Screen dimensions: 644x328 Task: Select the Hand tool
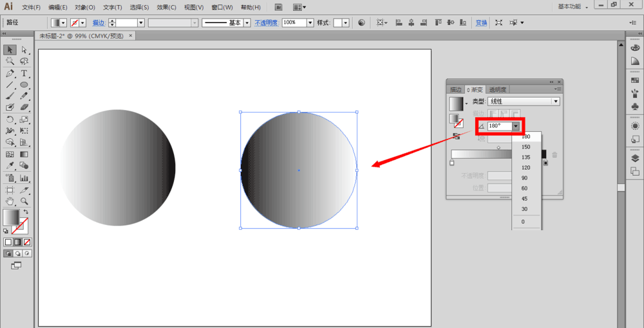pyautogui.click(x=10, y=201)
